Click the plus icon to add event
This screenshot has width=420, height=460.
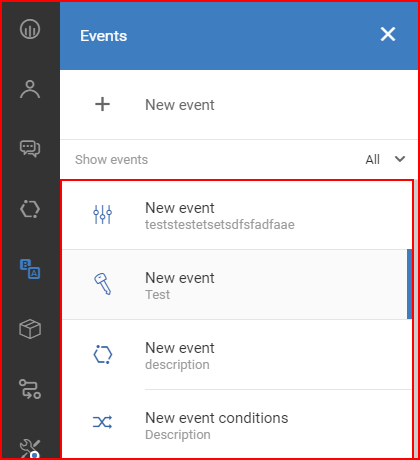coord(102,104)
